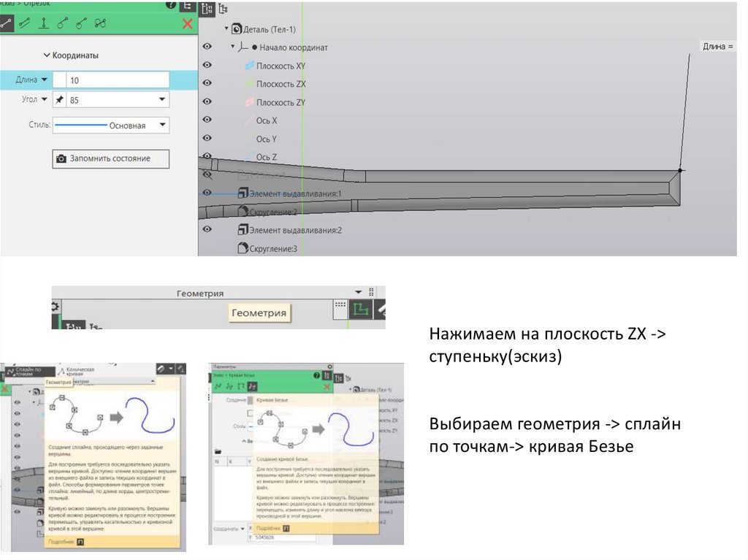Toggle visibility of Ось X
This screenshot has height=560, width=748.
(x=207, y=120)
